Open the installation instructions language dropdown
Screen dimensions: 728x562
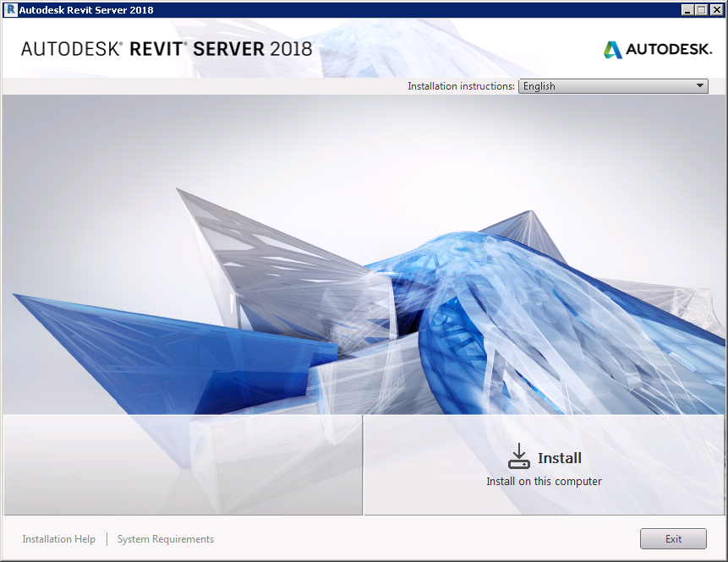pyautogui.click(x=613, y=86)
